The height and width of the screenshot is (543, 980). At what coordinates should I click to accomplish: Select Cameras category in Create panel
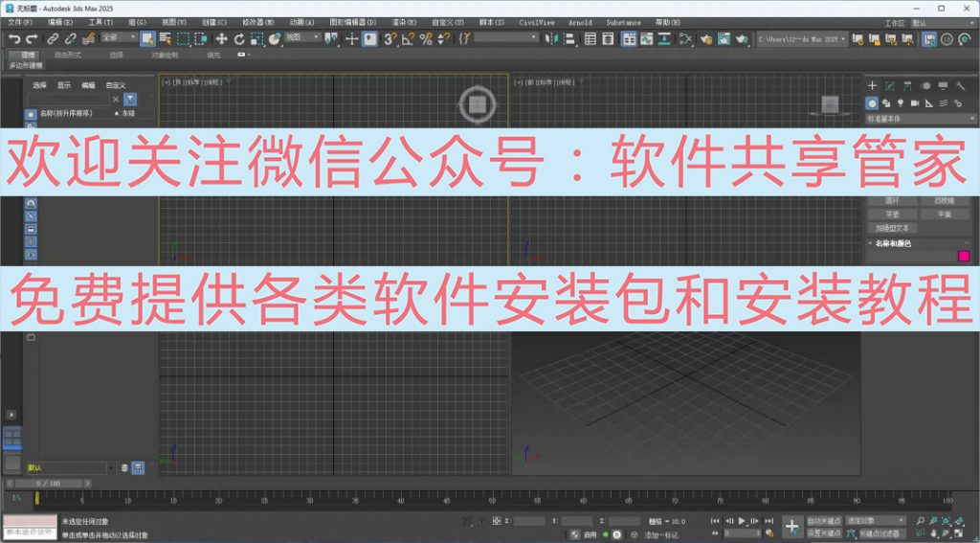tap(915, 103)
